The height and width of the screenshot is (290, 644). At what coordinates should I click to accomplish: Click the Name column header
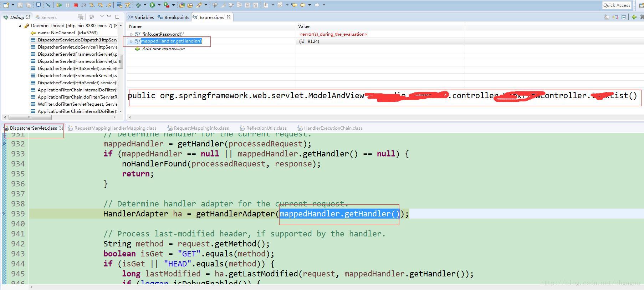211,26
